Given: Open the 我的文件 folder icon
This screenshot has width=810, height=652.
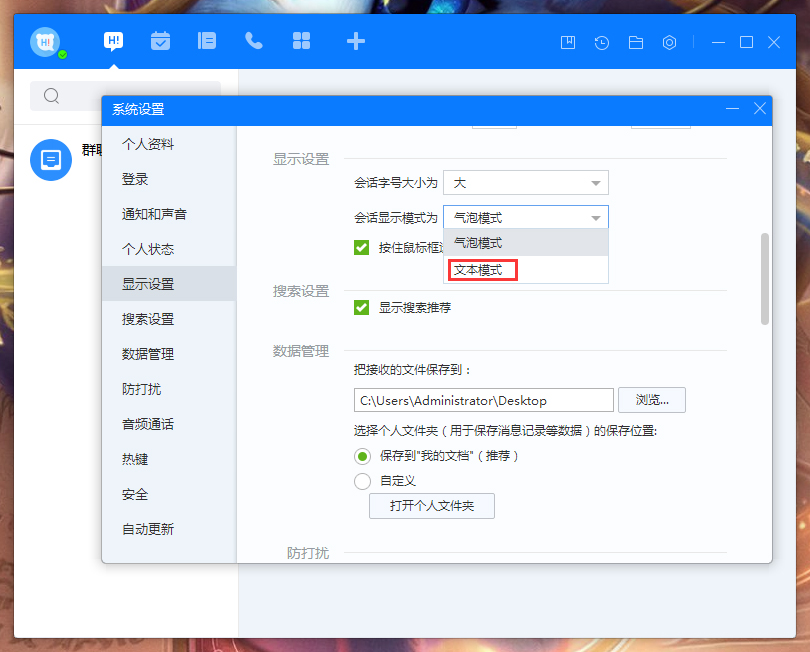Looking at the screenshot, I should pyautogui.click(x=635, y=43).
